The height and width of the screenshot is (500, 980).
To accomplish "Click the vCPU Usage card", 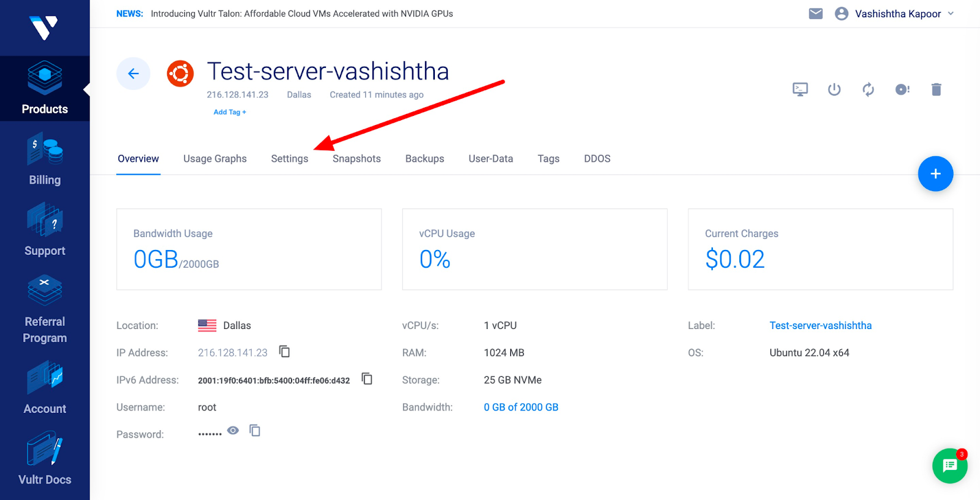I will [535, 249].
